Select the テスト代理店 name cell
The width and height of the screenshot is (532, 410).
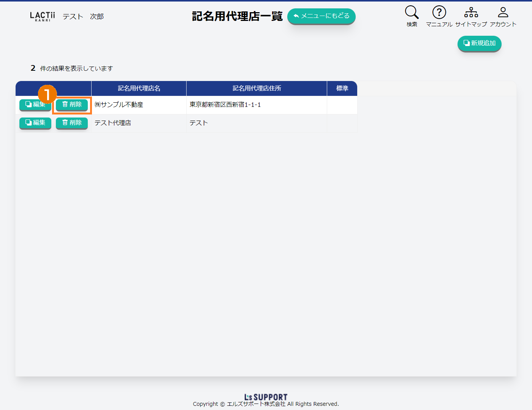pos(113,123)
